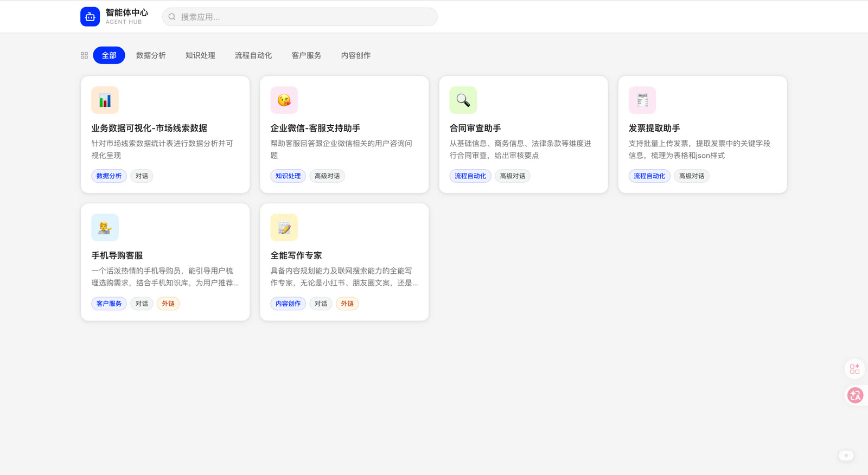Switch to the 流程自动化 tab

[x=253, y=55]
